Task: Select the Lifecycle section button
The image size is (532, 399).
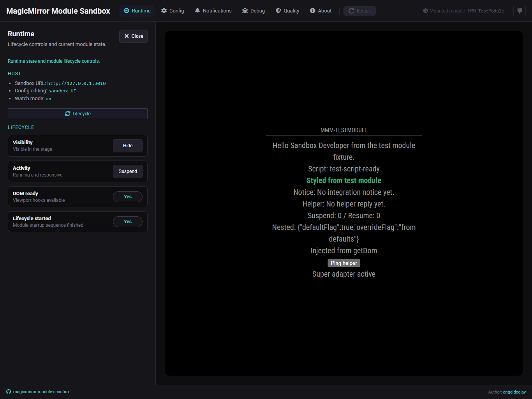Action: tap(78, 114)
